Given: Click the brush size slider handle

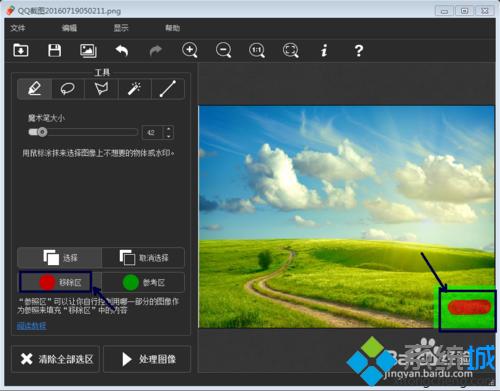Looking at the screenshot, I should (x=41, y=132).
